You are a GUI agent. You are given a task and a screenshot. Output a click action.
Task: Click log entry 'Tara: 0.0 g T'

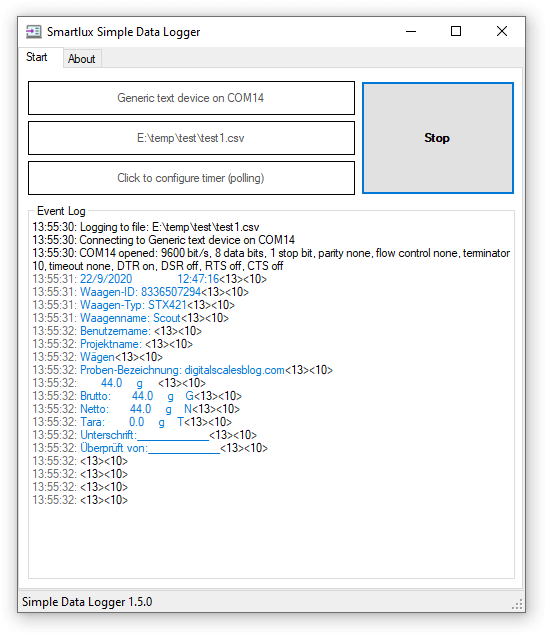(132, 422)
